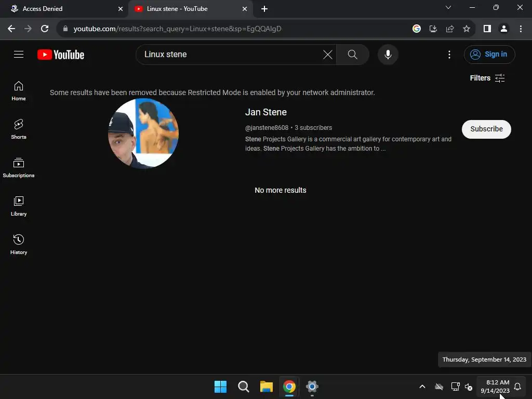The height and width of the screenshot is (399, 532).
Task: Click the YouTube logo
Action: tap(61, 55)
